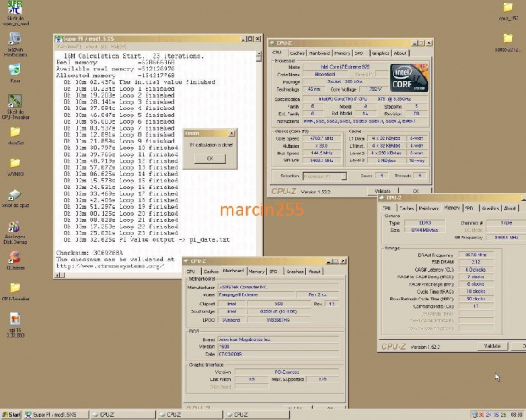Viewport: 526px width, 420px height.
Task: Open the Godwin PrintScreen desktop icon
Action: (x=15, y=44)
